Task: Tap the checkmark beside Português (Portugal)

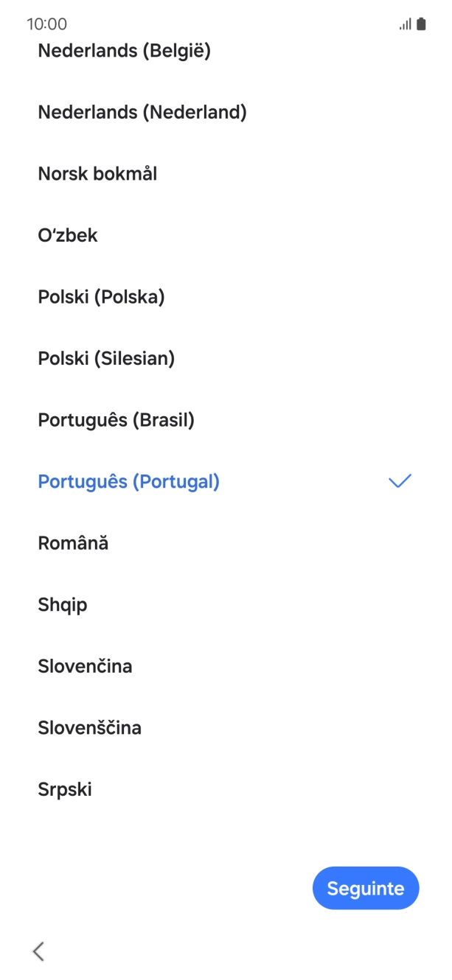Action: pos(399,482)
